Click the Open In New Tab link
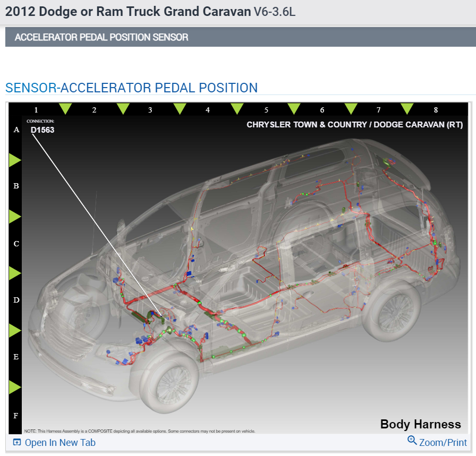This screenshot has width=476, height=456. (x=60, y=443)
